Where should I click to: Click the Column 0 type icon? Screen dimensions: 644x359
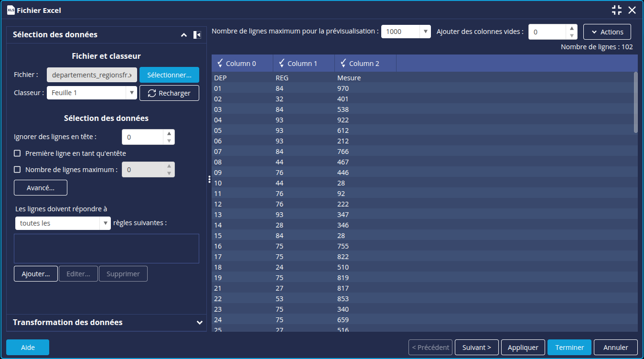[x=220, y=63]
